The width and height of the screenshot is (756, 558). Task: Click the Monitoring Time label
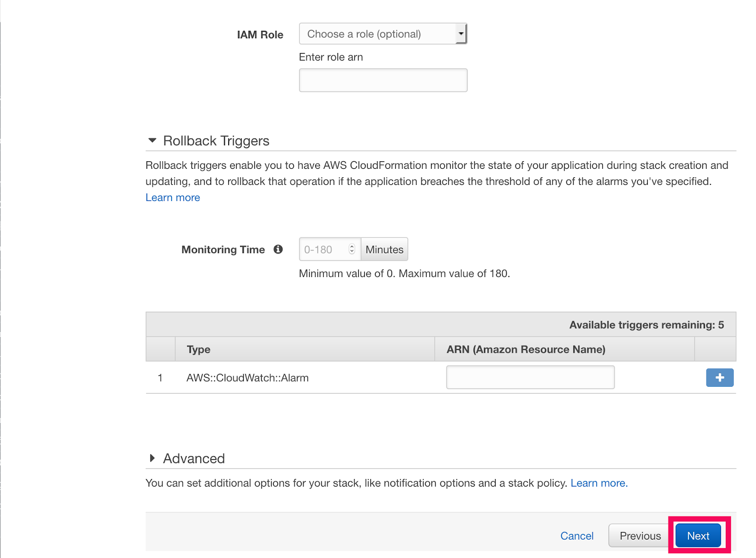[223, 250]
